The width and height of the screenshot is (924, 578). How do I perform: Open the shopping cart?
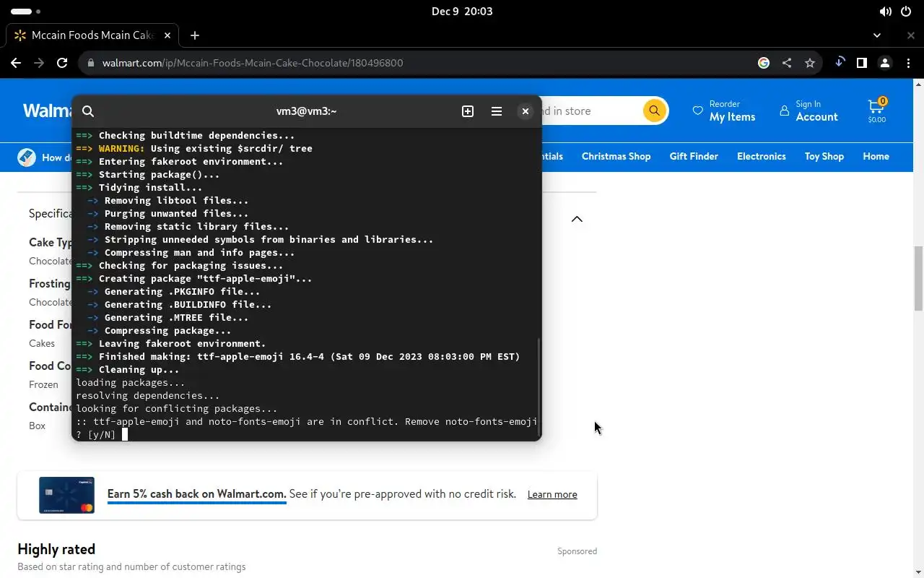point(876,111)
